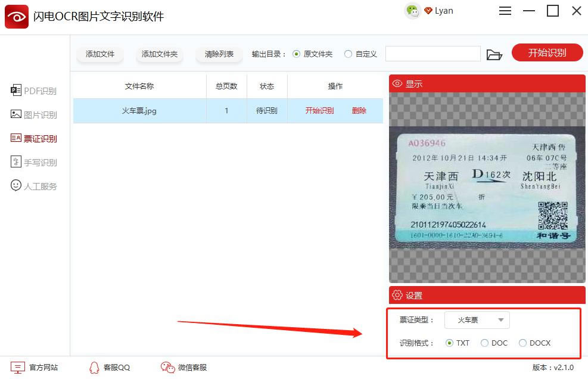This screenshot has width=588, height=379.
Task: Open the 票证类型 ticket type dropdown
Action: (x=477, y=320)
